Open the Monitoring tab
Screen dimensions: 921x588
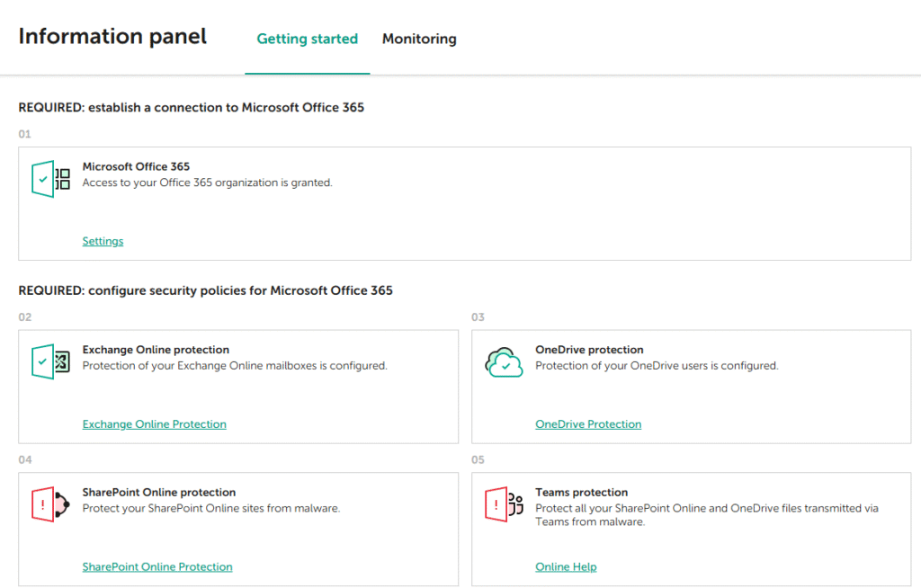(419, 39)
